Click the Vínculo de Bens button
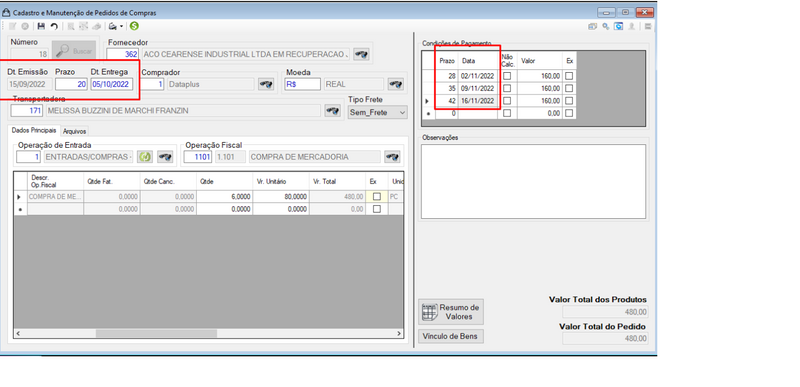This screenshot has width=800, height=387. tap(451, 337)
